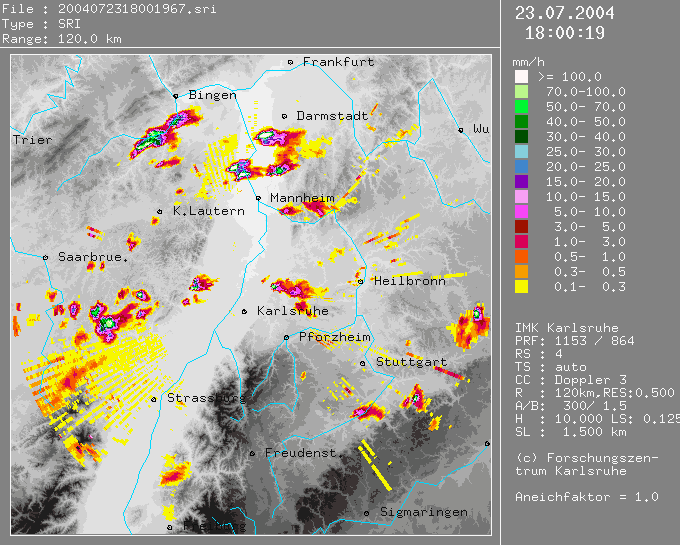Select the 15.0-20.0 purple legend swatch

(x=521, y=181)
